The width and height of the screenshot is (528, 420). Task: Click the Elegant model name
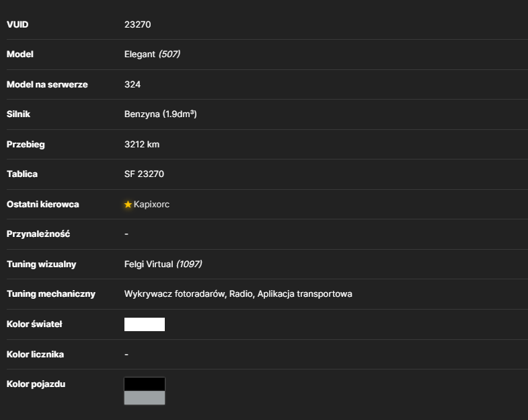[x=140, y=55]
